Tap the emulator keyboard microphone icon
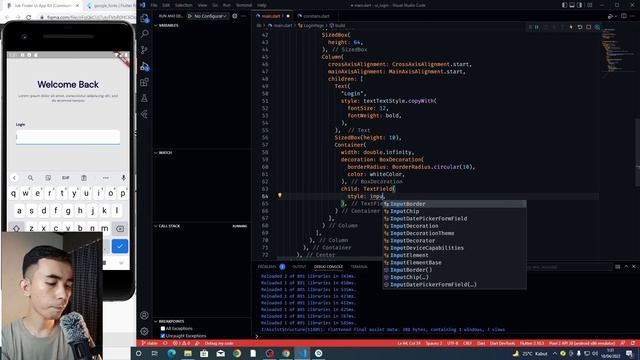 [123, 178]
